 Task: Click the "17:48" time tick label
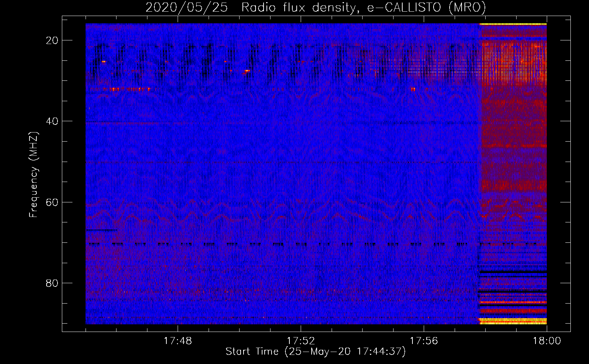pyautogui.click(x=178, y=341)
